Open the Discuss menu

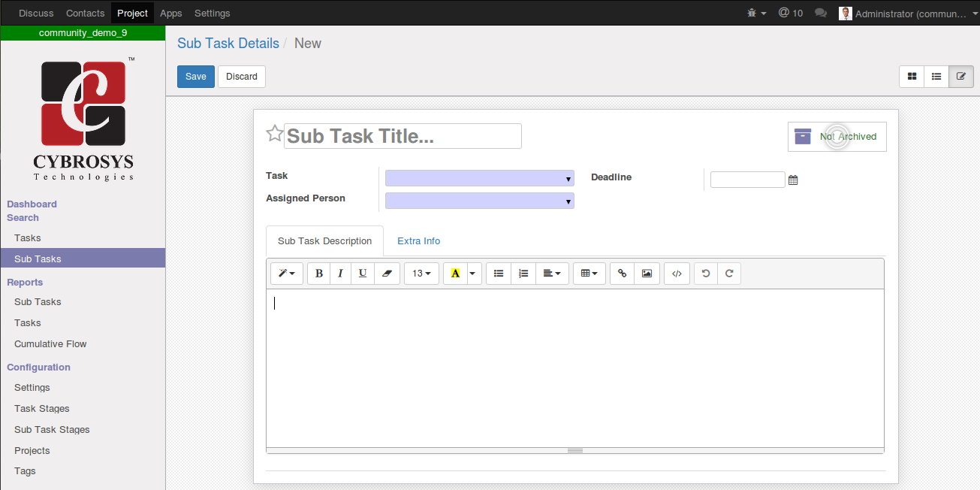point(36,13)
